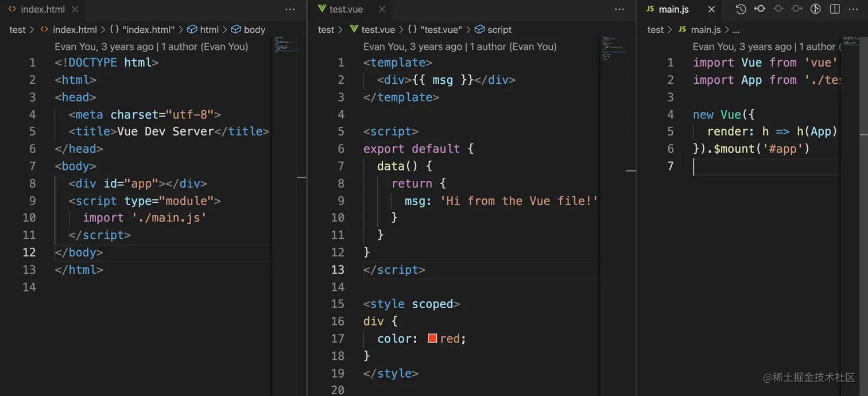
Task: Click the 'div {' selector line in test.vue
Action: [x=381, y=321]
